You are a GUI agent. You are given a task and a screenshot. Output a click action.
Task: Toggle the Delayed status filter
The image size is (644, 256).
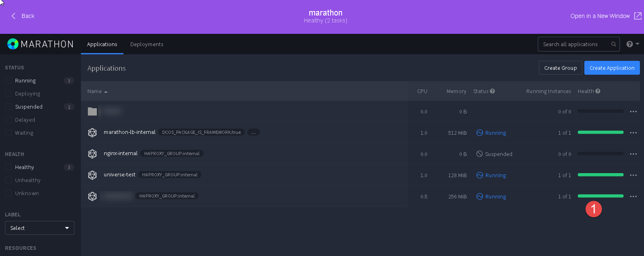(8, 120)
